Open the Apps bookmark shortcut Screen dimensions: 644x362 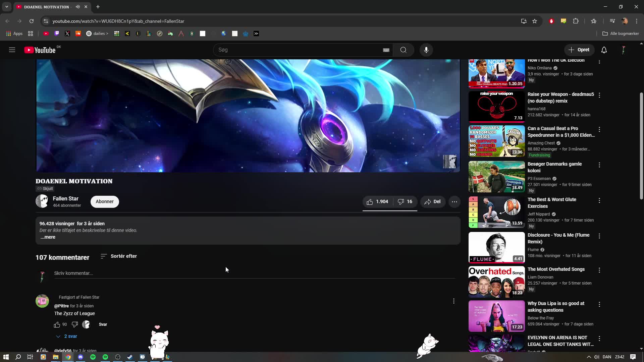point(14,34)
